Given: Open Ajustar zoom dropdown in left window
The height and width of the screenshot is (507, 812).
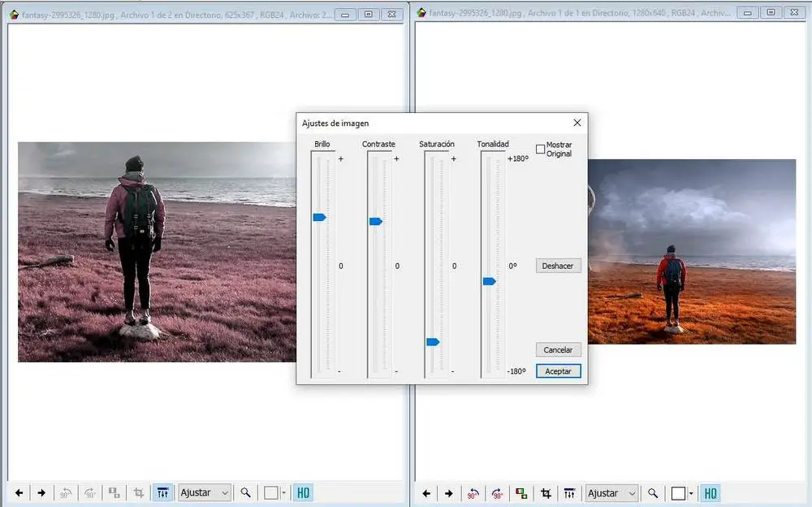Looking at the screenshot, I should (204, 492).
